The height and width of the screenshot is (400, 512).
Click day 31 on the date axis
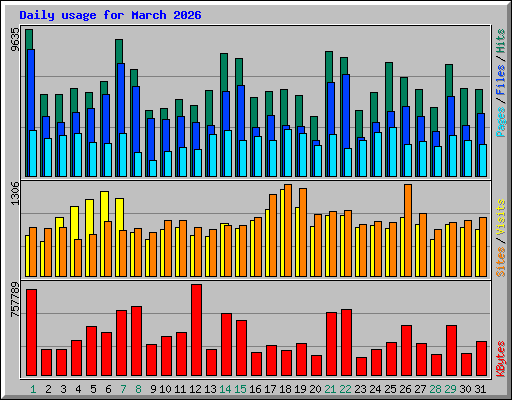point(480,389)
